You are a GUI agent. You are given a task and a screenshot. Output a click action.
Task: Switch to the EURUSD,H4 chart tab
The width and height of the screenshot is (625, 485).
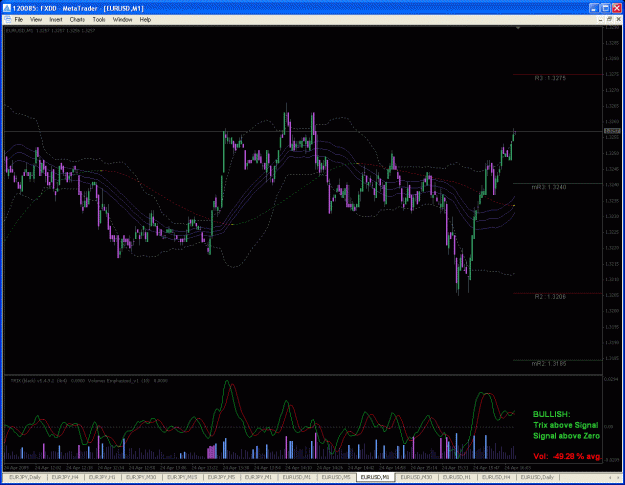[496, 477]
